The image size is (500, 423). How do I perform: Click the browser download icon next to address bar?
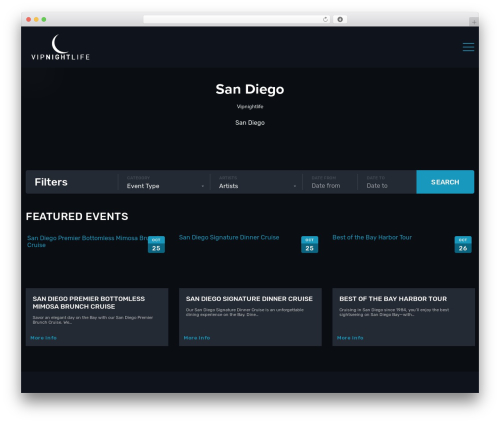point(340,19)
